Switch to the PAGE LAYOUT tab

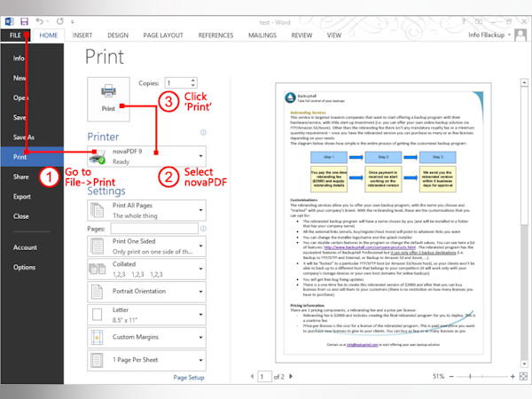coord(163,35)
